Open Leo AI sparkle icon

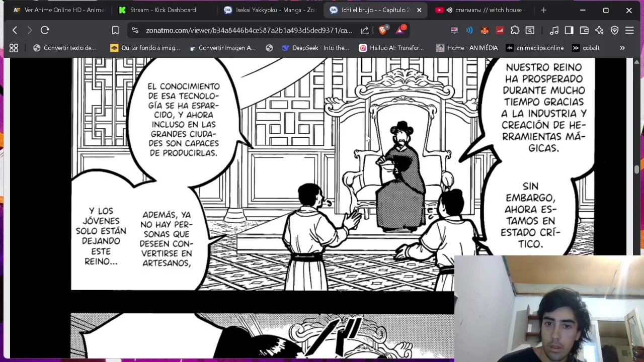[599, 30]
